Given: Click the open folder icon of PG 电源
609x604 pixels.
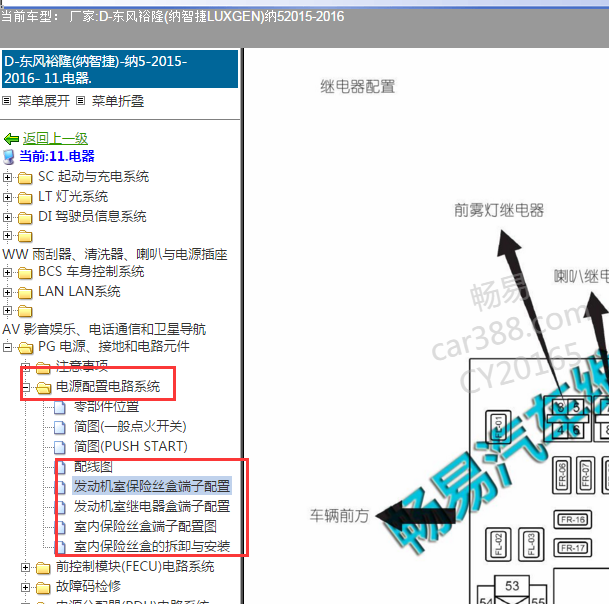Looking at the screenshot, I should [26, 347].
